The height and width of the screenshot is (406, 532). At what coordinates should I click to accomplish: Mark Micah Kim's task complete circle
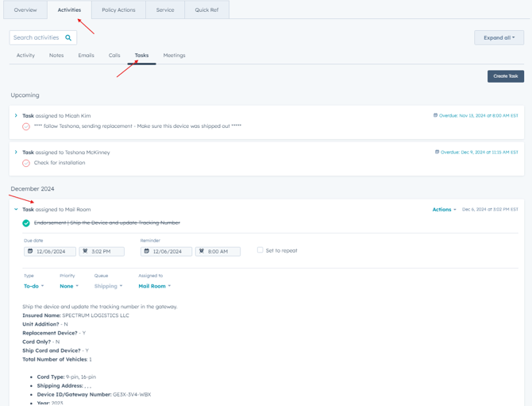[26, 126]
